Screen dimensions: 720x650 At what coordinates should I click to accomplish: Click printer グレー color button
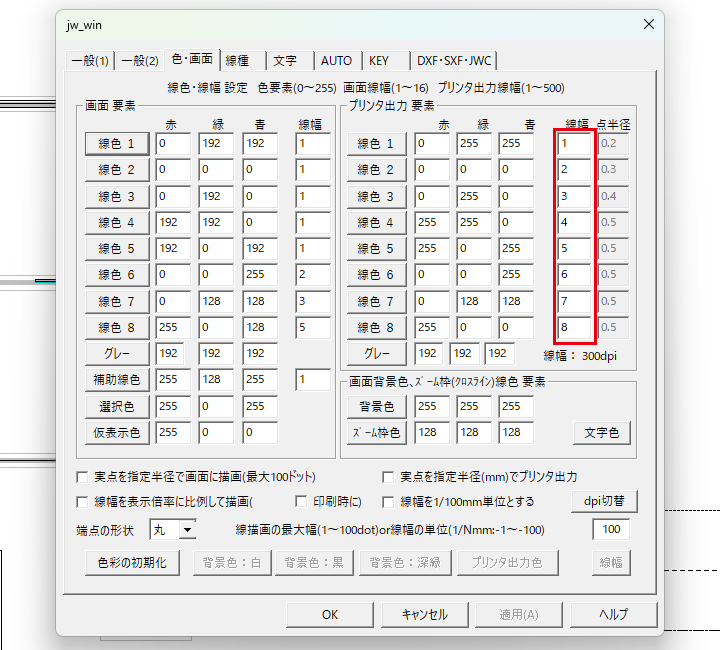[377, 353]
